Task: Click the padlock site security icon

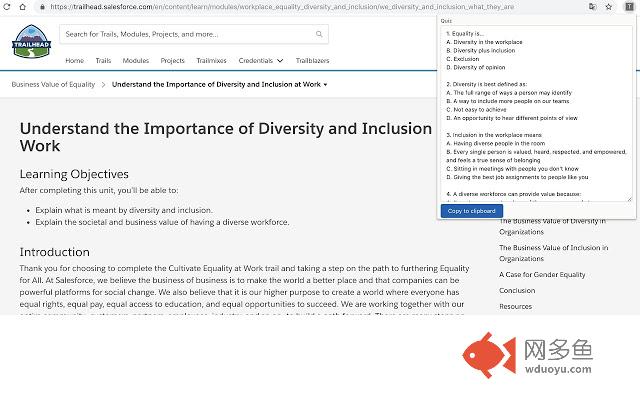Action: click(42, 7)
